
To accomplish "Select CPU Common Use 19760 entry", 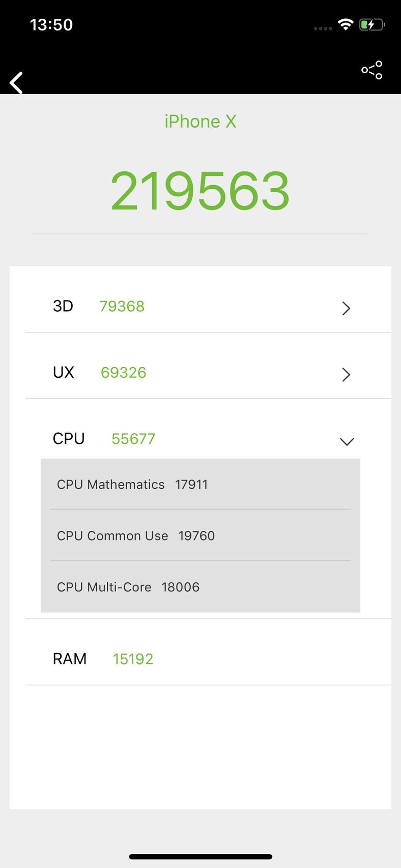I will [200, 535].
